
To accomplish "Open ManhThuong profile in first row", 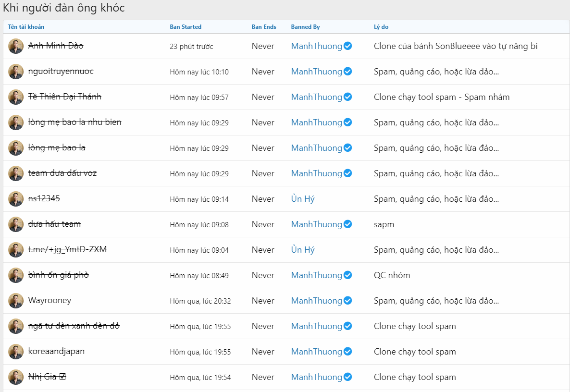I will point(316,46).
